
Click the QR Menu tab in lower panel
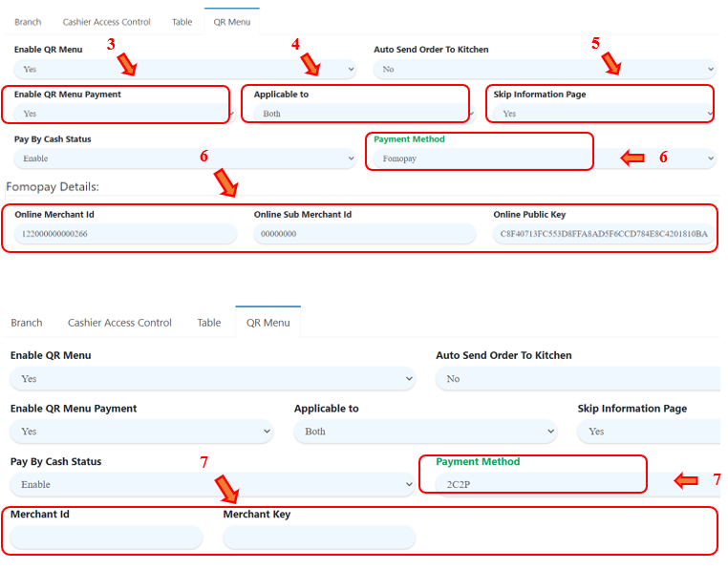[268, 323]
